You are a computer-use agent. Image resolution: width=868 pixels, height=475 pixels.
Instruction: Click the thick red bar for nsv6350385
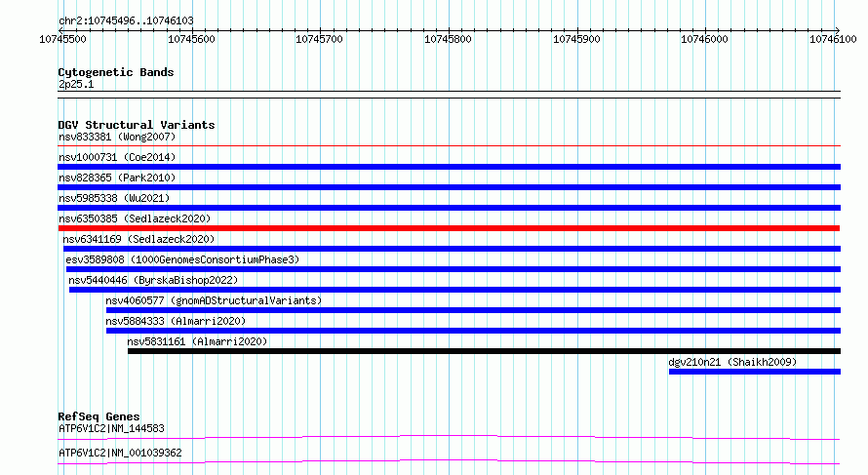[x=449, y=228]
